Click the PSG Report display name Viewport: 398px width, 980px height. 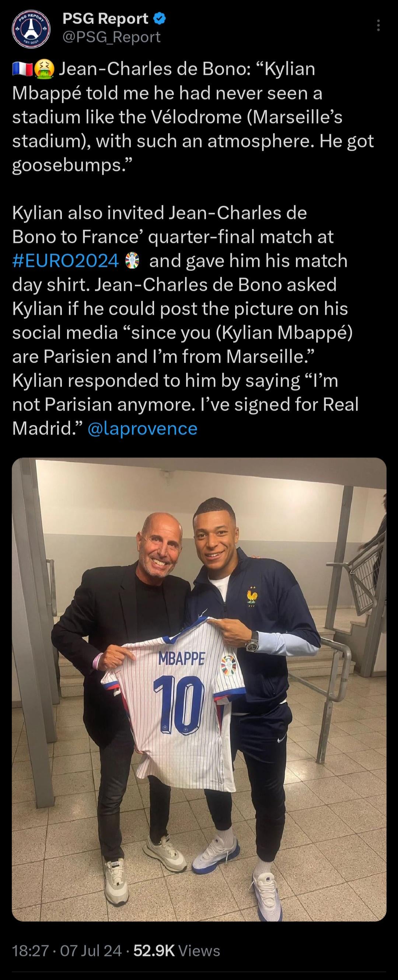pos(105,19)
